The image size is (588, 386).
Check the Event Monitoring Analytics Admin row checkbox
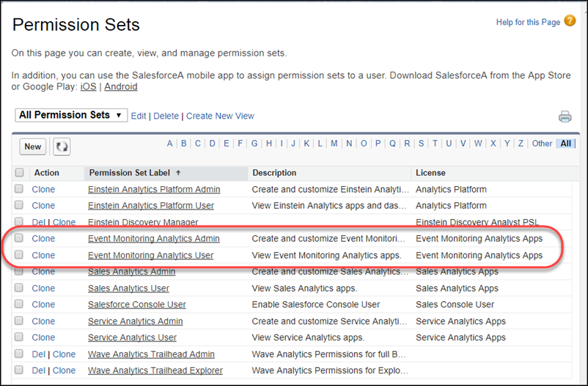19,238
